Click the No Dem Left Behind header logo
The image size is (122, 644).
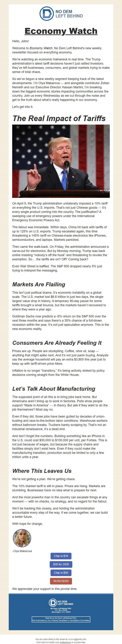click(61, 13)
